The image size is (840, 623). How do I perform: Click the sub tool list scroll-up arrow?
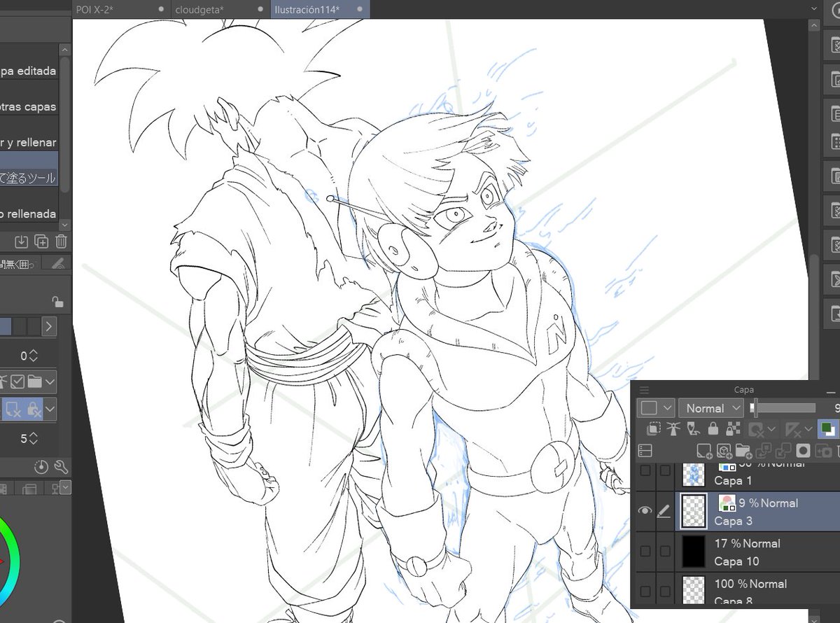point(65,50)
